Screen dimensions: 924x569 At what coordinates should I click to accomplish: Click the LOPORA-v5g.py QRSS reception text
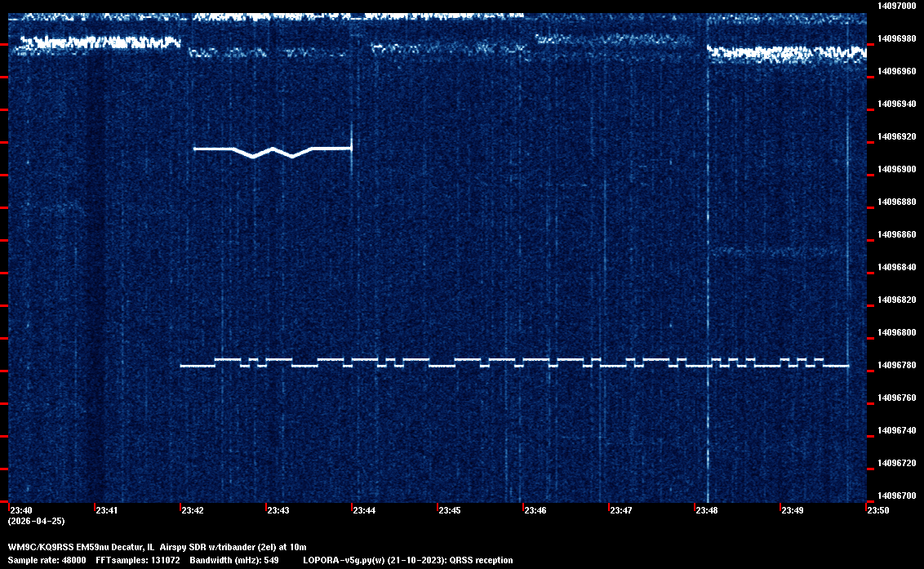(x=407, y=560)
